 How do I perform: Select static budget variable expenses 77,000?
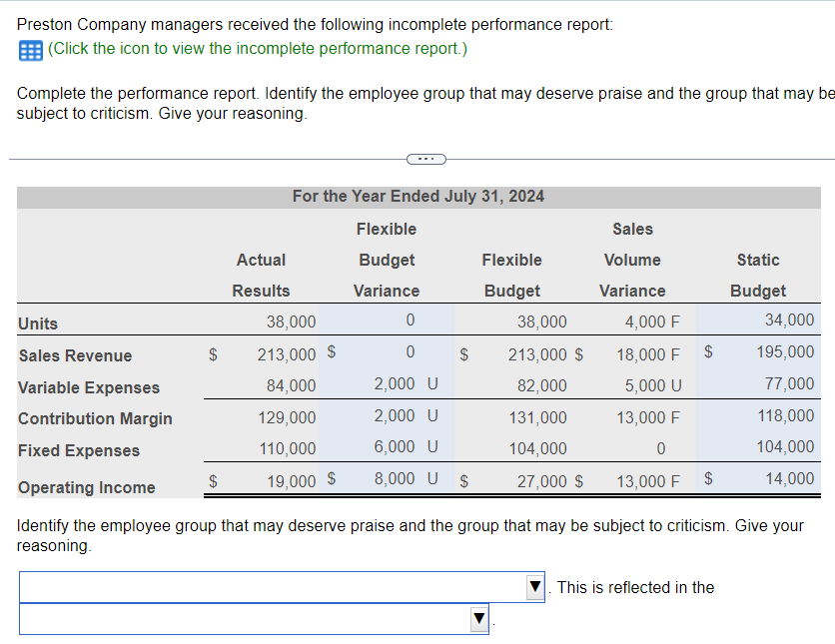(x=758, y=383)
